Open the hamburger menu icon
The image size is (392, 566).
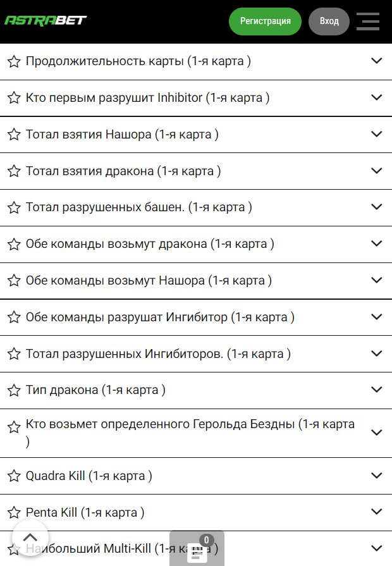[368, 21]
